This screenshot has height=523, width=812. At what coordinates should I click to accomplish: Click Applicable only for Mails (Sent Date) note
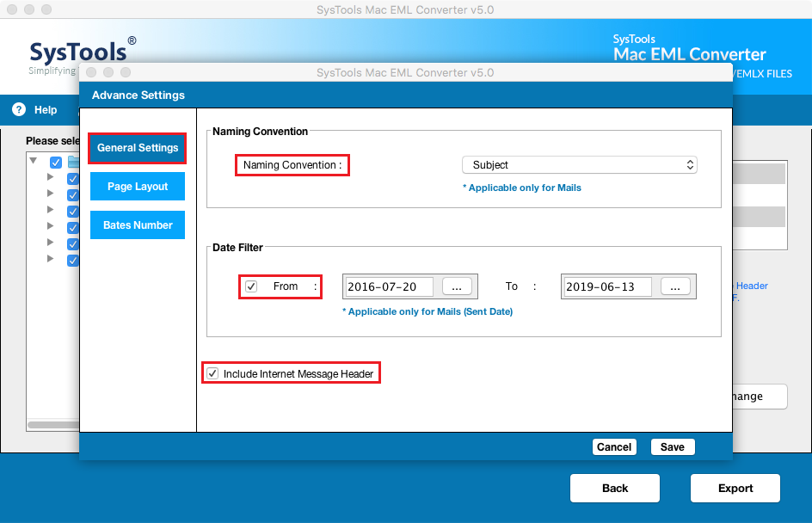(x=428, y=311)
